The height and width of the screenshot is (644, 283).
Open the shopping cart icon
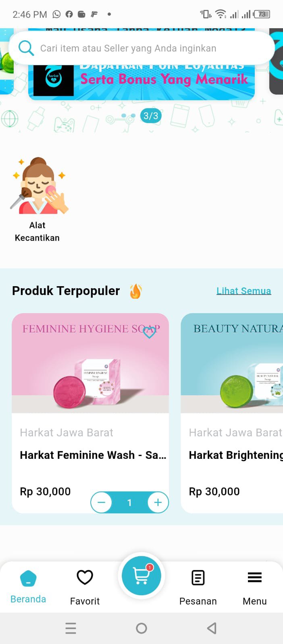click(x=141, y=576)
